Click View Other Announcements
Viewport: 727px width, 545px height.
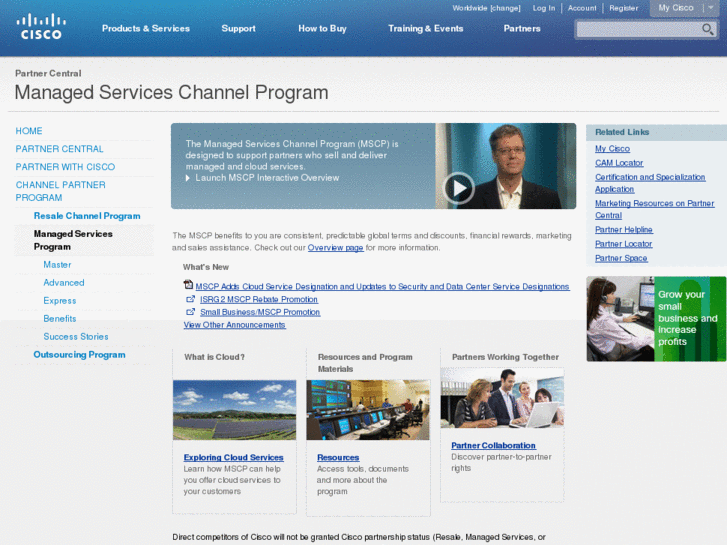(x=234, y=325)
